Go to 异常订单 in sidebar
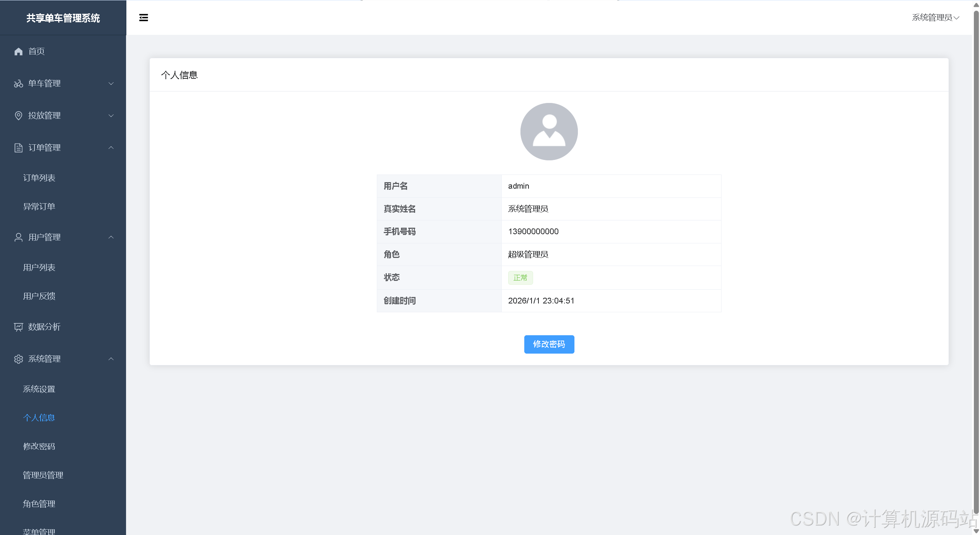 [x=39, y=207]
